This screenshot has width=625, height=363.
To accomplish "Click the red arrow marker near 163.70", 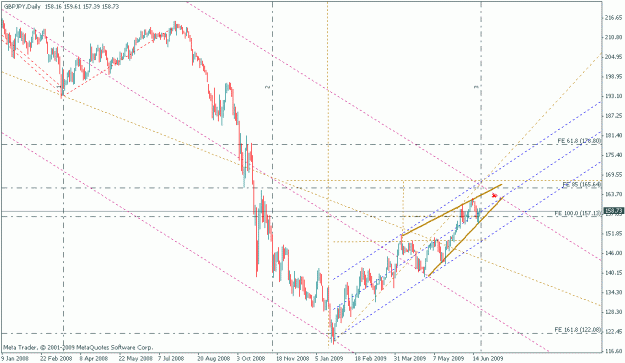I will [x=494, y=195].
